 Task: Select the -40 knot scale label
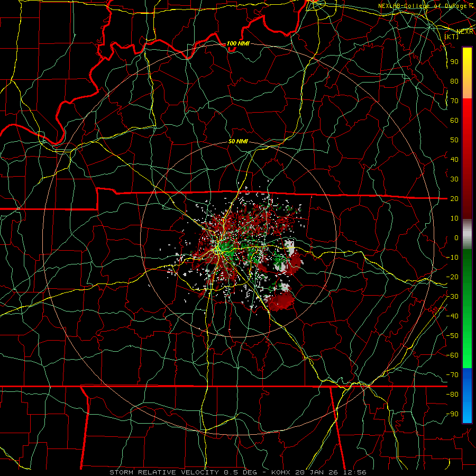452,316
